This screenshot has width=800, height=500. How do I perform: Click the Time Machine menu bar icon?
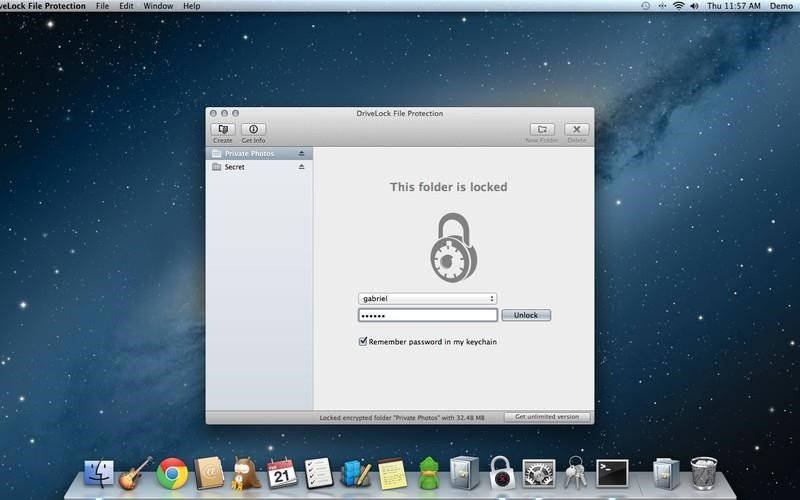(x=645, y=6)
